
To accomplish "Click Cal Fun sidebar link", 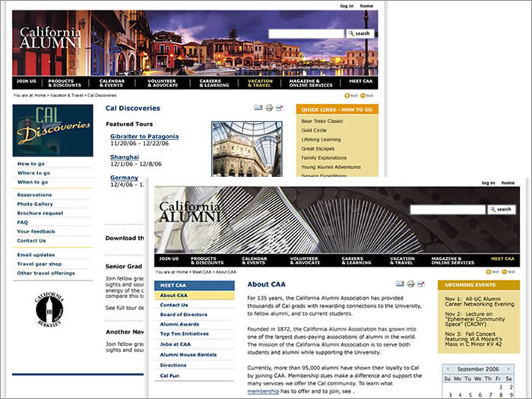I will click(169, 376).
